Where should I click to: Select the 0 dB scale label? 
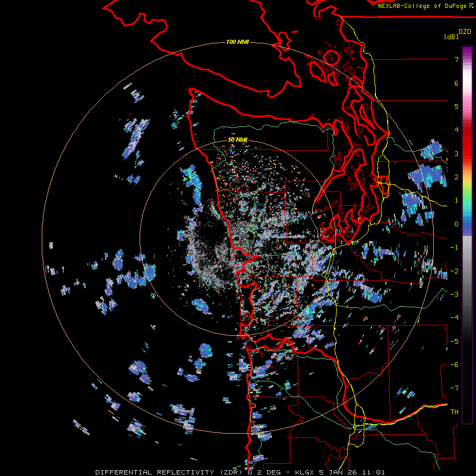(456, 224)
